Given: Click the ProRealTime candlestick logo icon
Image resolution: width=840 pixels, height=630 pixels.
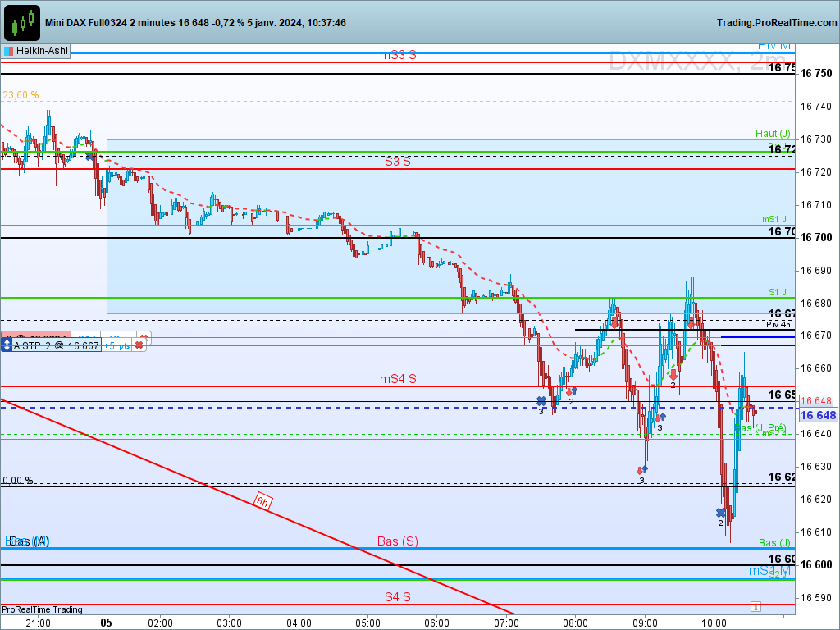Looking at the screenshot, I should (22, 22).
